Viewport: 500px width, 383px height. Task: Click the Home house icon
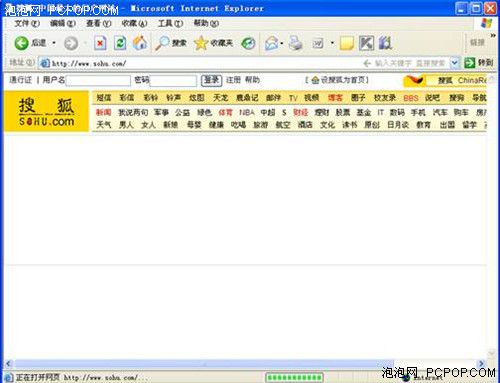(140, 43)
